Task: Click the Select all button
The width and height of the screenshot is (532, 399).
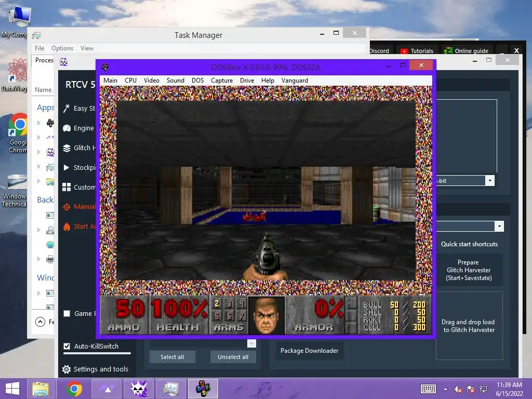Action: coord(172,357)
